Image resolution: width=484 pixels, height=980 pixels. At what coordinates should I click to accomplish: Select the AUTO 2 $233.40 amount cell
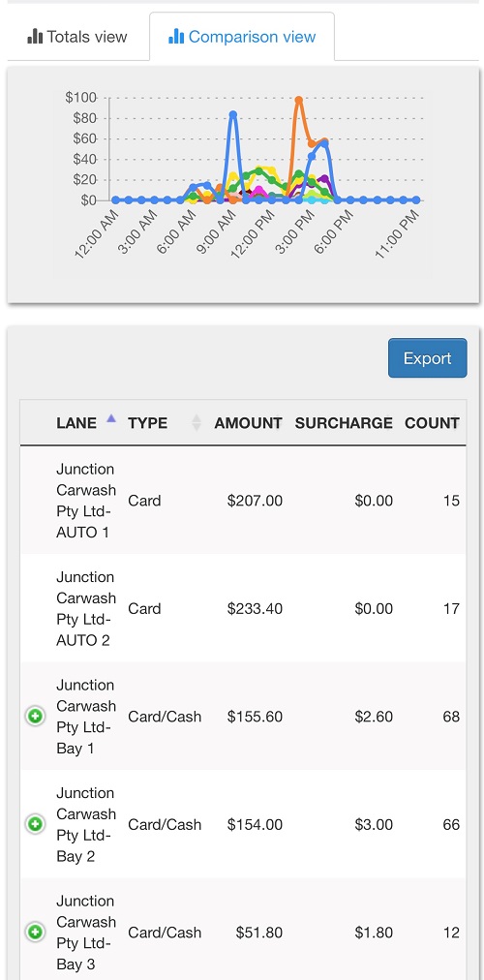click(255, 609)
